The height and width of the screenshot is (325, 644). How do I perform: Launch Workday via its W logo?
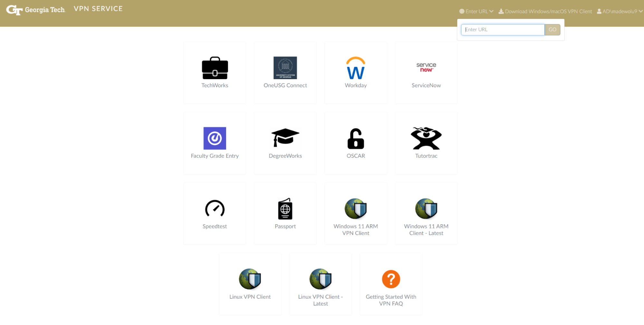click(x=356, y=68)
